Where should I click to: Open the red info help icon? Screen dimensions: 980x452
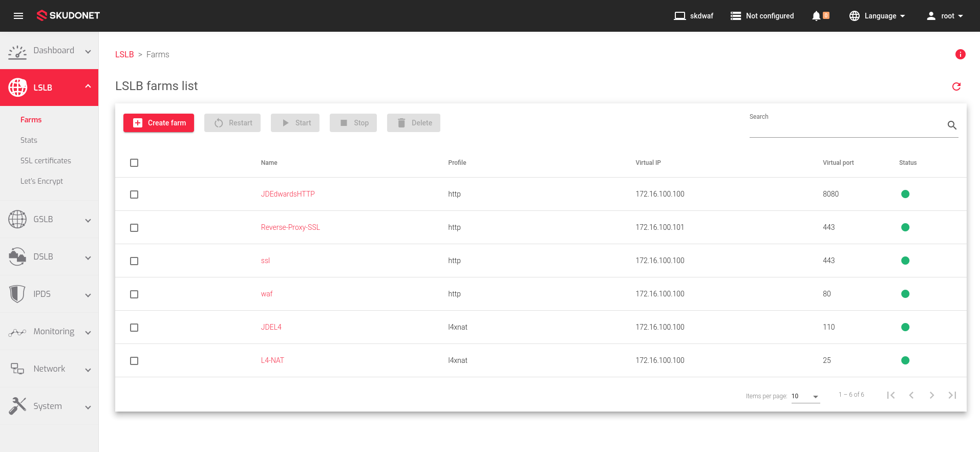[x=961, y=54]
